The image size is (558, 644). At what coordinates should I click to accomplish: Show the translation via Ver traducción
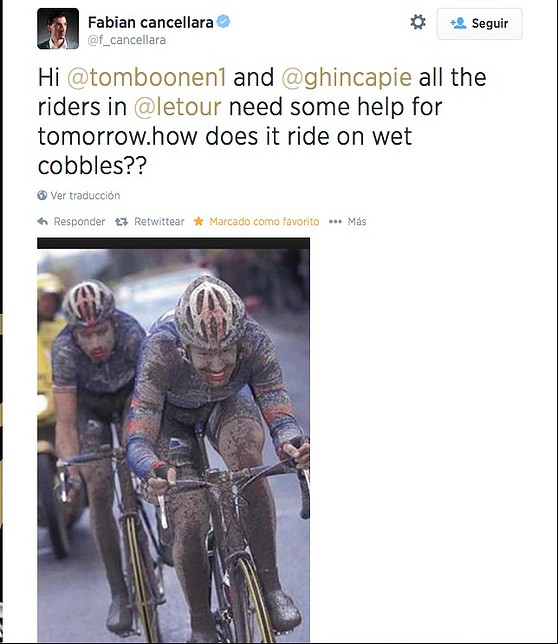(x=85, y=196)
